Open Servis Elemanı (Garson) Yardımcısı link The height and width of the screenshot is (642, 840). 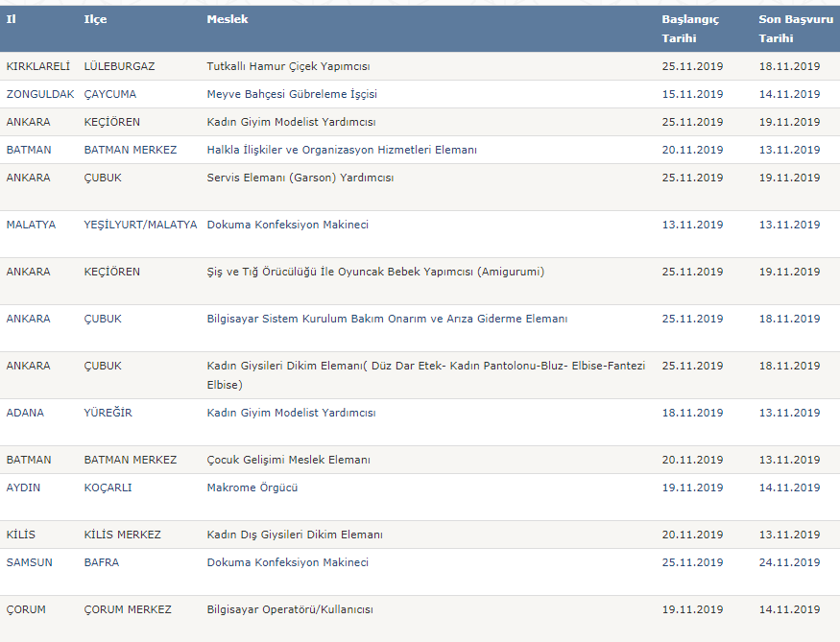point(300,178)
